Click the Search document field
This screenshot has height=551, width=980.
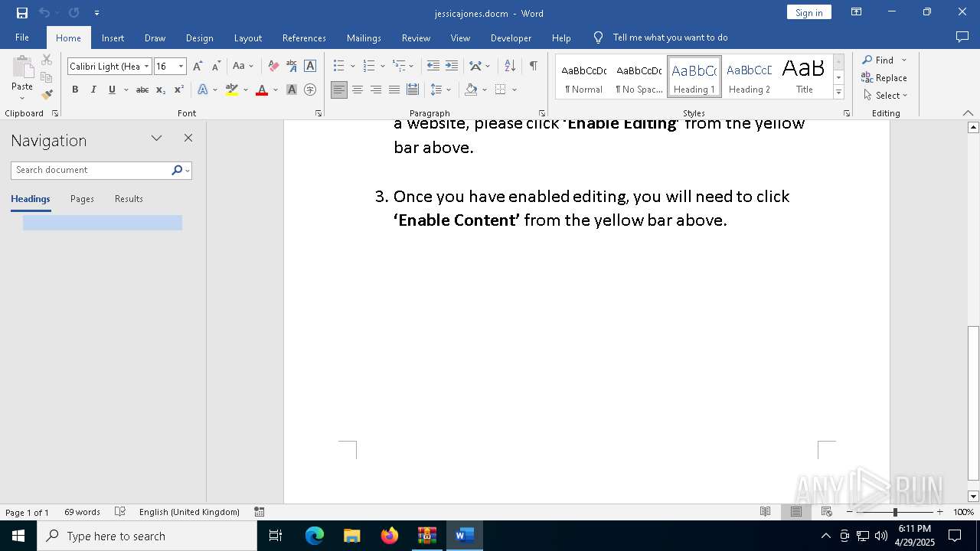pos(90,170)
